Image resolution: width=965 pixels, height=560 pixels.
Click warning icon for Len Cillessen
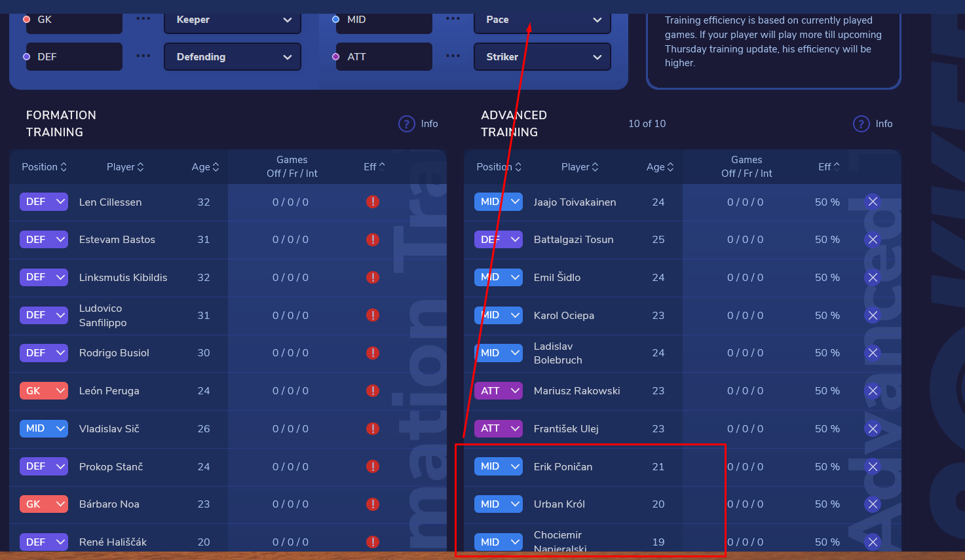pos(373,202)
